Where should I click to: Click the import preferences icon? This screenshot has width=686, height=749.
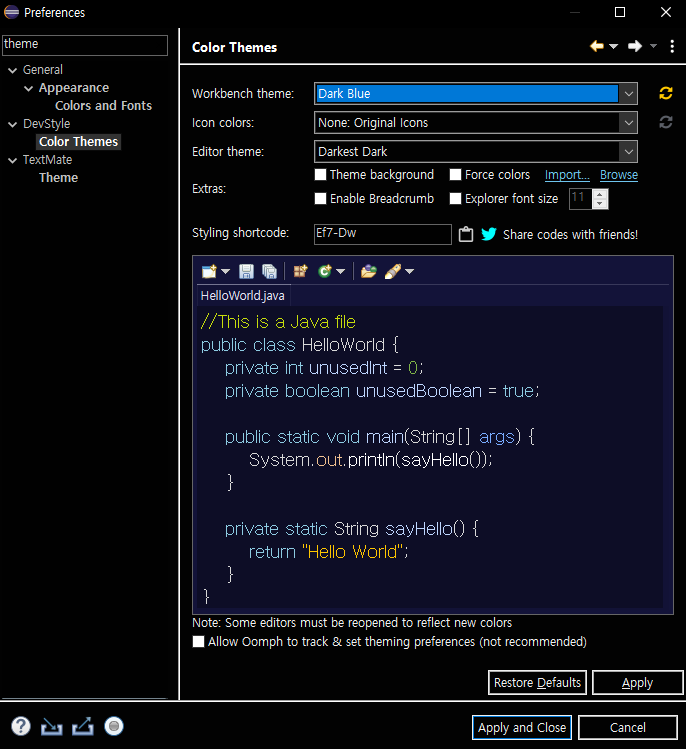pyautogui.click(x=52, y=726)
